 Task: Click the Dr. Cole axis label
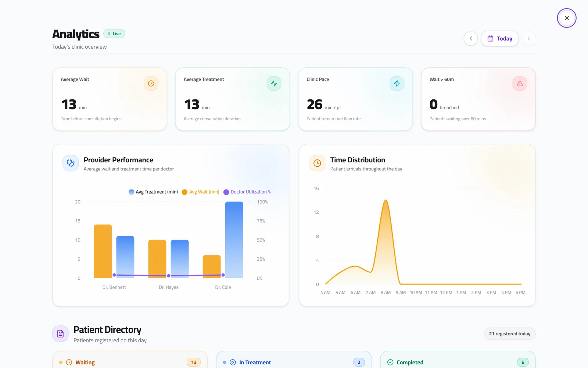click(x=223, y=287)
